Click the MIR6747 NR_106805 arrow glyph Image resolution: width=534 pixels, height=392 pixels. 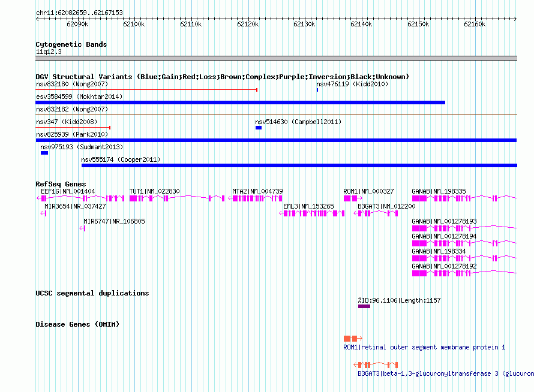point(82,228)
